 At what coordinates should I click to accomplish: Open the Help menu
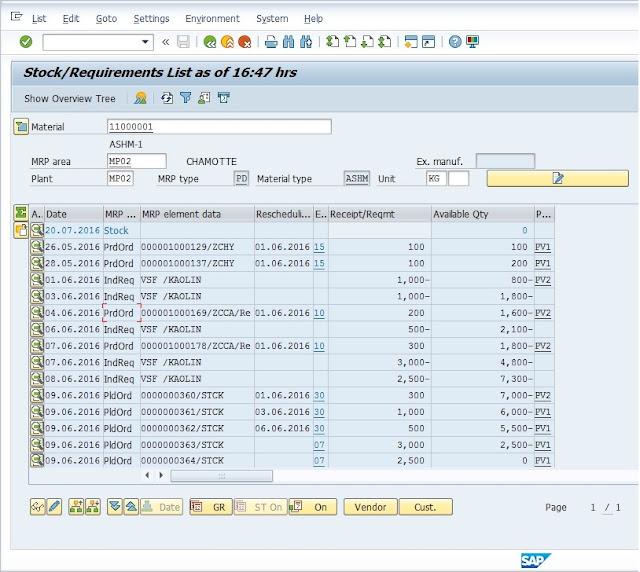(313, 19)
